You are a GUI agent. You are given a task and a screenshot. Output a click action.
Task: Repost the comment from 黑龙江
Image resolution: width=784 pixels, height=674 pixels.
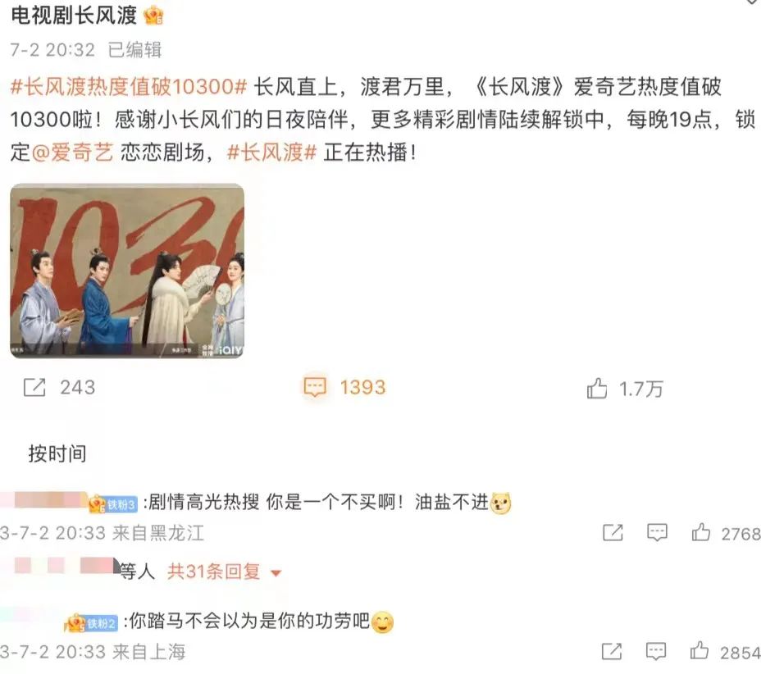tap(613, 532)
